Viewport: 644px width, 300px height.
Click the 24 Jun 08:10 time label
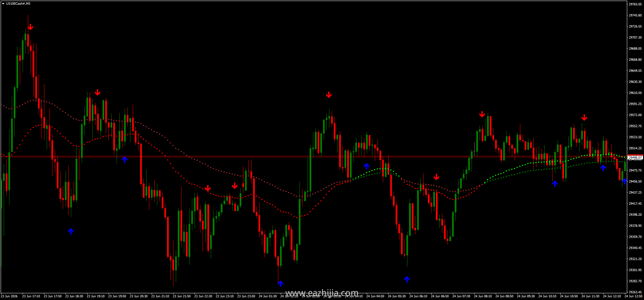[483, 296]
